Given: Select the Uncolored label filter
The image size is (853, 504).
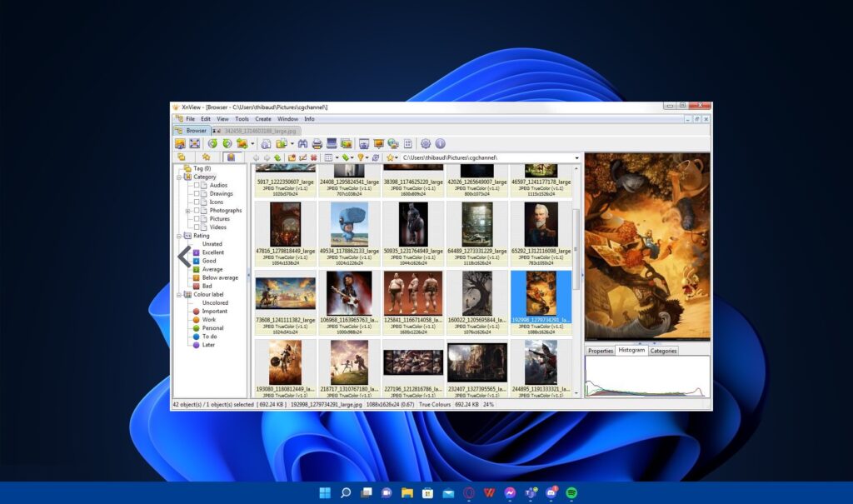Looking at the screenshot, I should coord(215,302).
